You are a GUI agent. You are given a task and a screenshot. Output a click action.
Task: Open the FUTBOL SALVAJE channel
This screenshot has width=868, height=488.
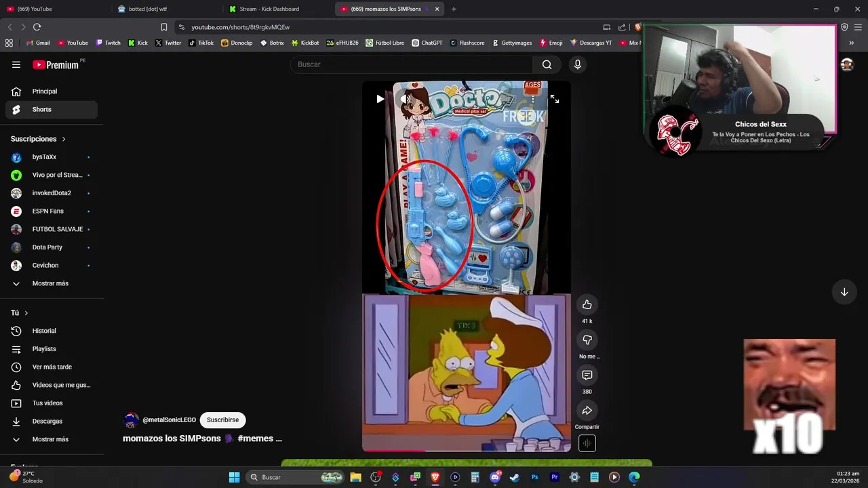[x=52, y=229]
